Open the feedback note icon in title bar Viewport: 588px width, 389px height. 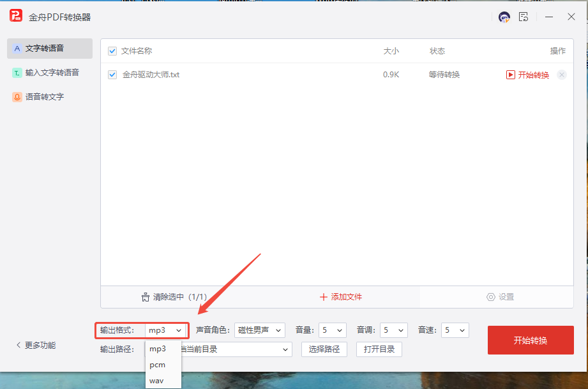click(524, 17)
